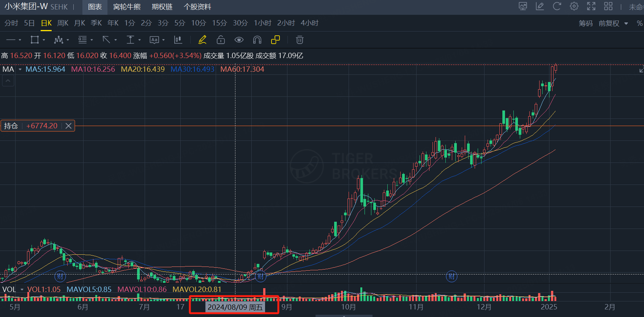This screenshot has height=317, width=644.
Task: Select the 年K timeframe
Action: [113, 23]
